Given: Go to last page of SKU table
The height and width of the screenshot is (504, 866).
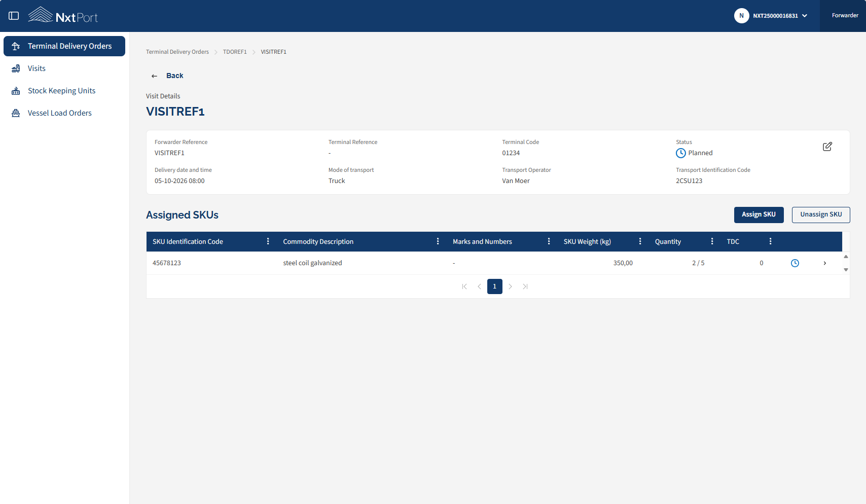Looking at the screenshot, I should pos(525,286).
